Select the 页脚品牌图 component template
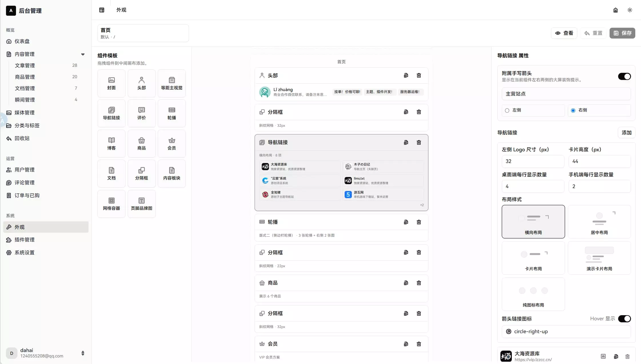This screenshot has height=364, width=641. point(141,204)
